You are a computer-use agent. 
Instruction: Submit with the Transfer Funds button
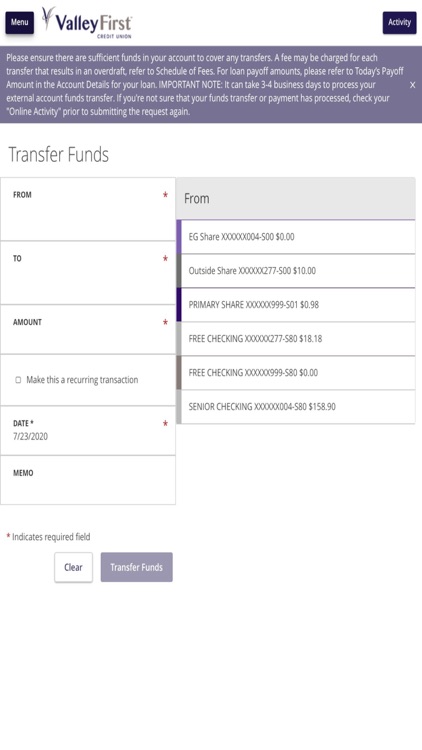coord(136,567)
